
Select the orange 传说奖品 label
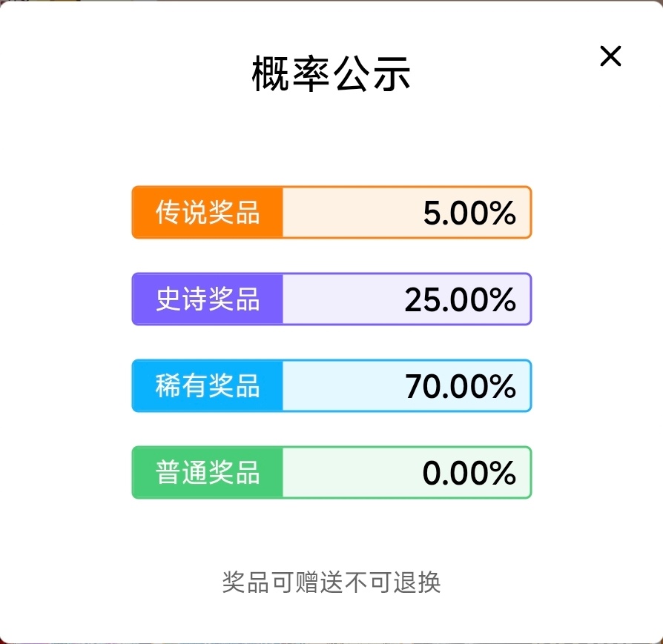208,213
